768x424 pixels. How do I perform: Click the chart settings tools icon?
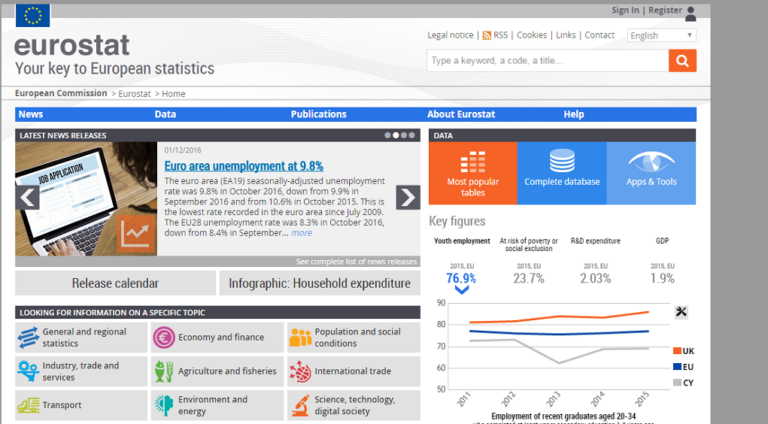[681, 311]
